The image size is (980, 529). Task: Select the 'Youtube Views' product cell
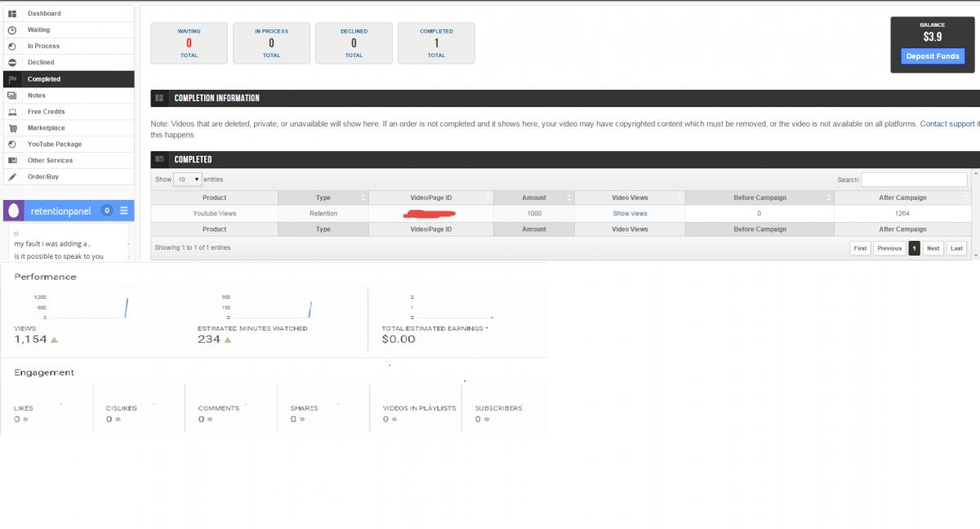tap(214, 214)
